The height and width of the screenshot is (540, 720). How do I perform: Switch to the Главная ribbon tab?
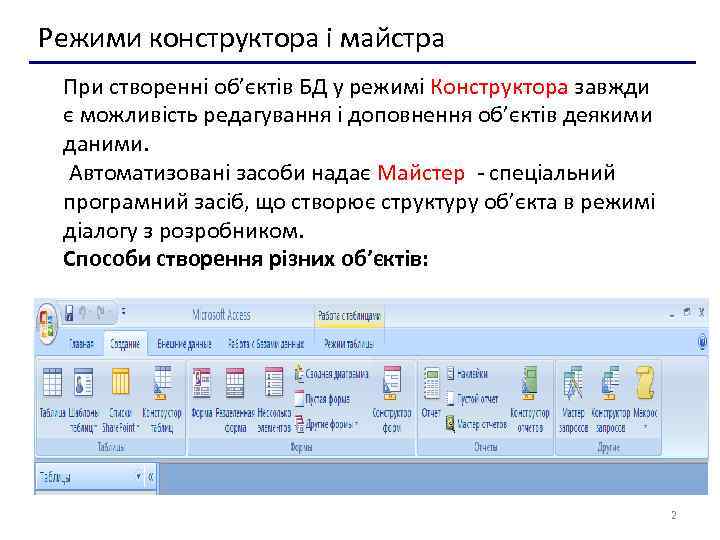(81, 344)
